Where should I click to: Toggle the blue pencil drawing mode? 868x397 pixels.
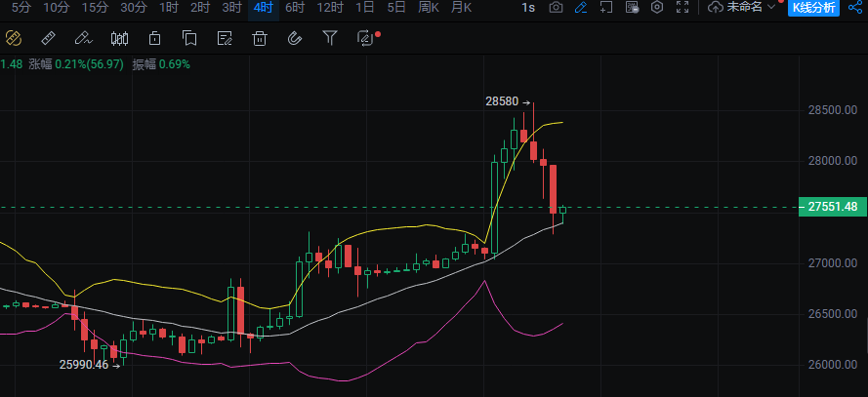(581, 8)
